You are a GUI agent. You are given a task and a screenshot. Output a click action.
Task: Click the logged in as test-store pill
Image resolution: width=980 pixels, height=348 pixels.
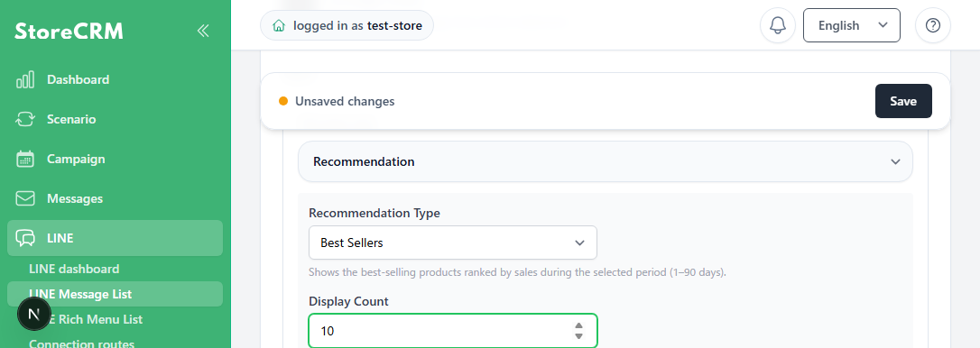pos(347,25)
